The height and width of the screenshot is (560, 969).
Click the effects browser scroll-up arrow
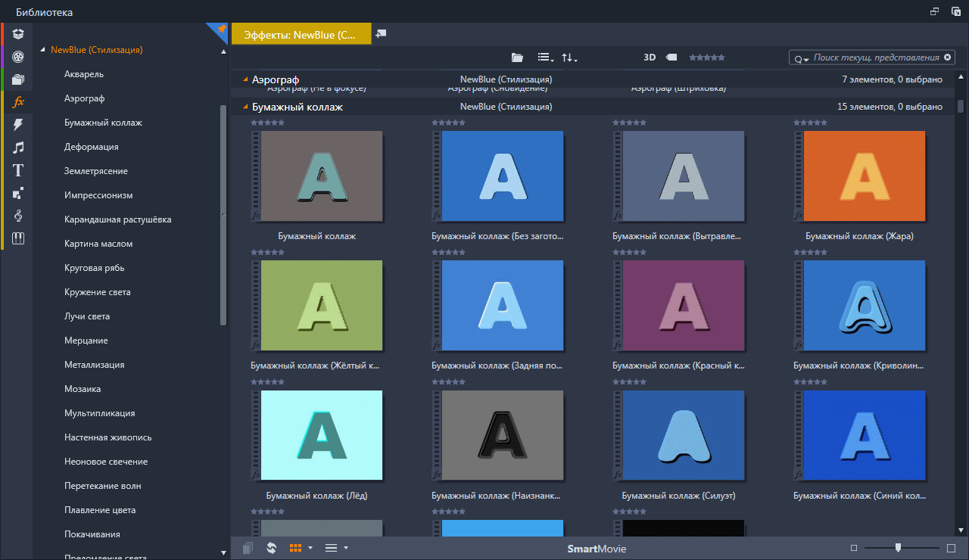961,76
